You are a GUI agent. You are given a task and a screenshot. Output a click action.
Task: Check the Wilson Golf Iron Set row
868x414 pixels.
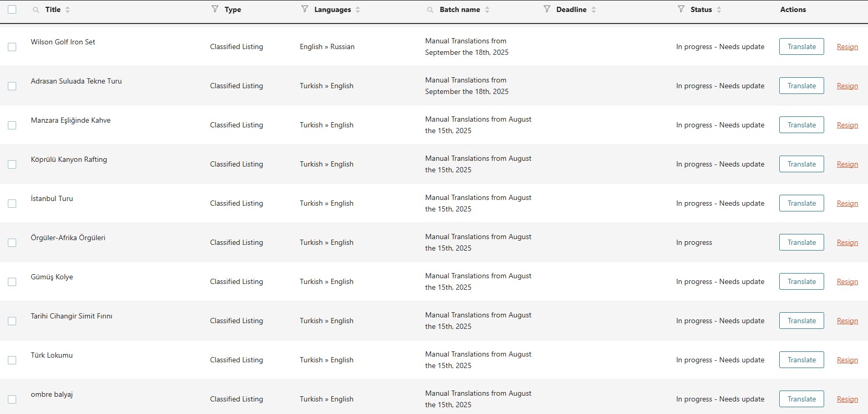[12, 47]
